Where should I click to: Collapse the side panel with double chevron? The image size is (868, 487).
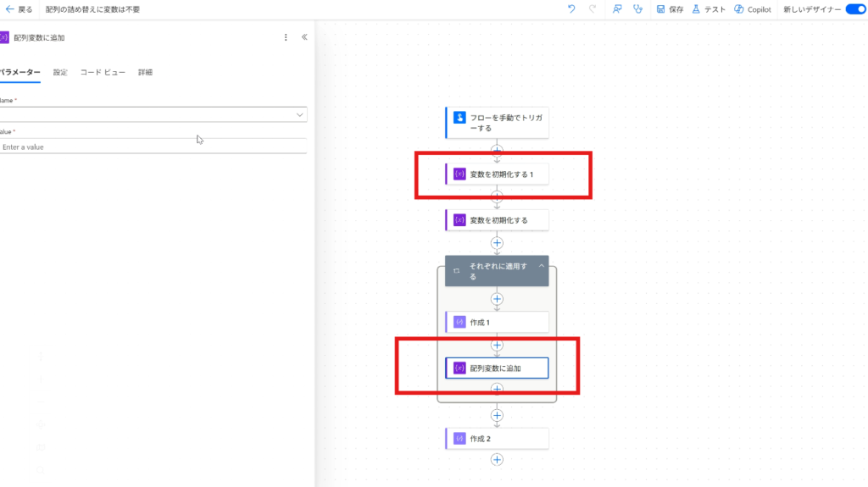(304, 37)
